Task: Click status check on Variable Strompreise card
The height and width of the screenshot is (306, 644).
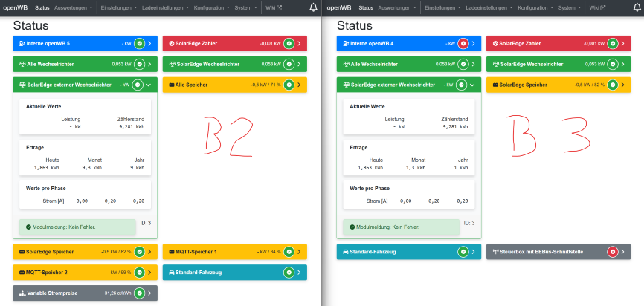Action: click(x=140, y=293)
